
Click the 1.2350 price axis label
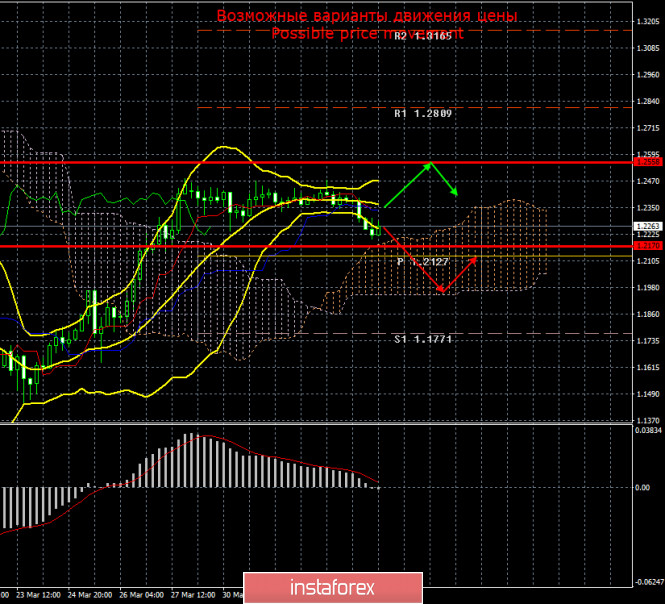(648, 208)
